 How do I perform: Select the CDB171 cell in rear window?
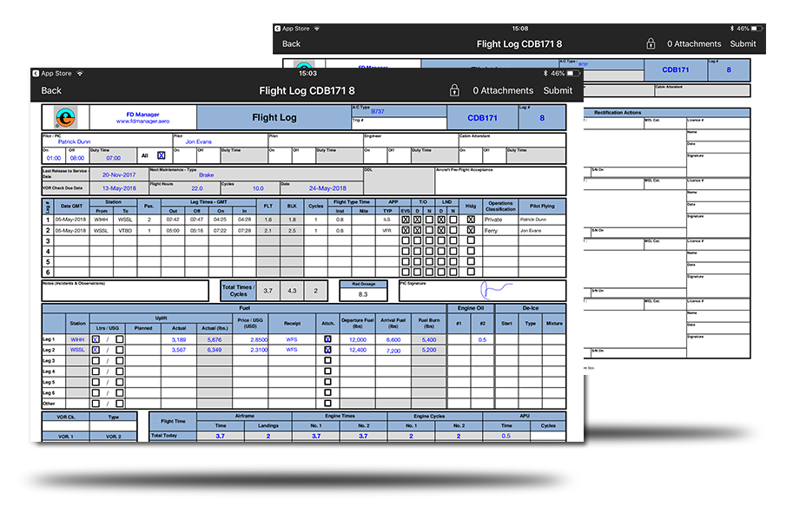click(x=676, y=69)
